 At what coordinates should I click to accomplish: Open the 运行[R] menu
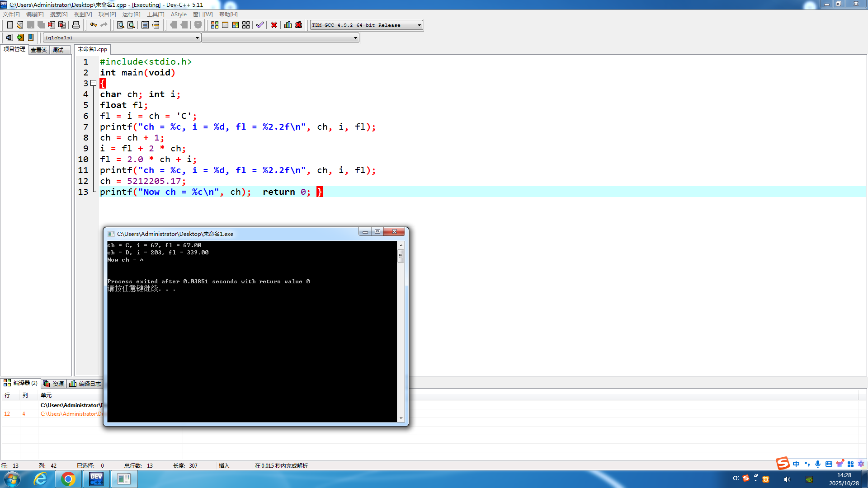131,14
